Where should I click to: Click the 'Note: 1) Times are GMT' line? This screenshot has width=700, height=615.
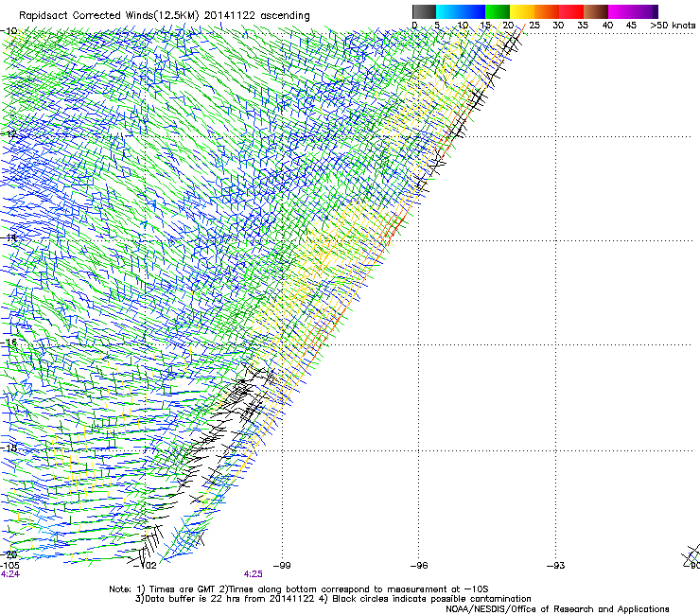coord(299,589)
